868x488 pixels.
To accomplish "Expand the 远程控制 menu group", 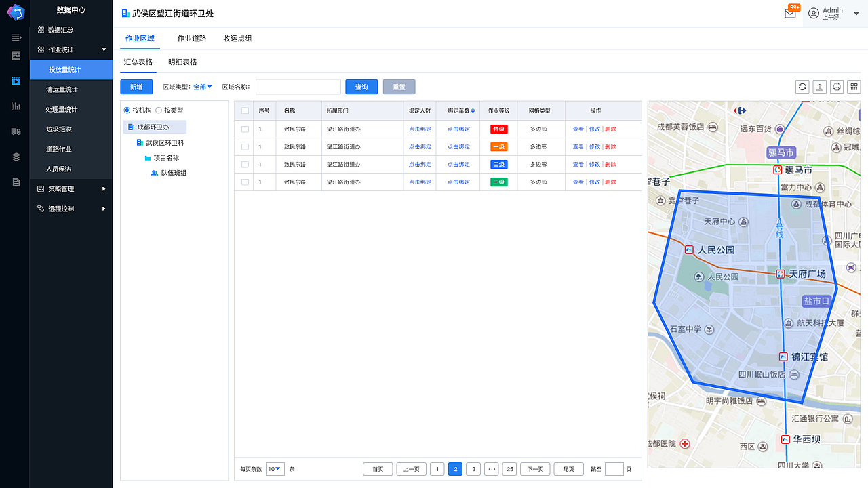I will [x=104, y=209].
